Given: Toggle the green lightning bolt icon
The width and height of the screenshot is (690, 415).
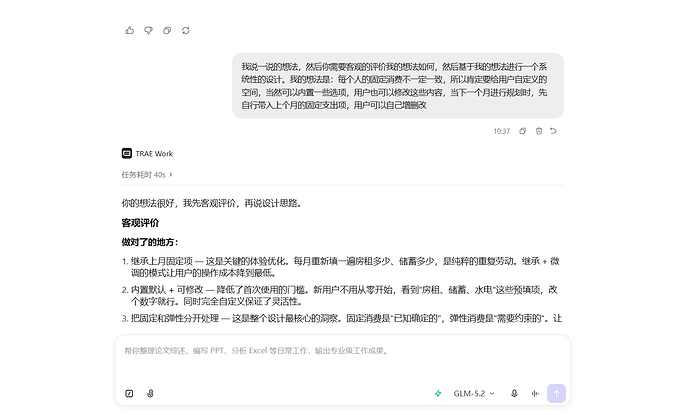Looking at the screenshot, I should pyautogui.click(x=438, y=393).
